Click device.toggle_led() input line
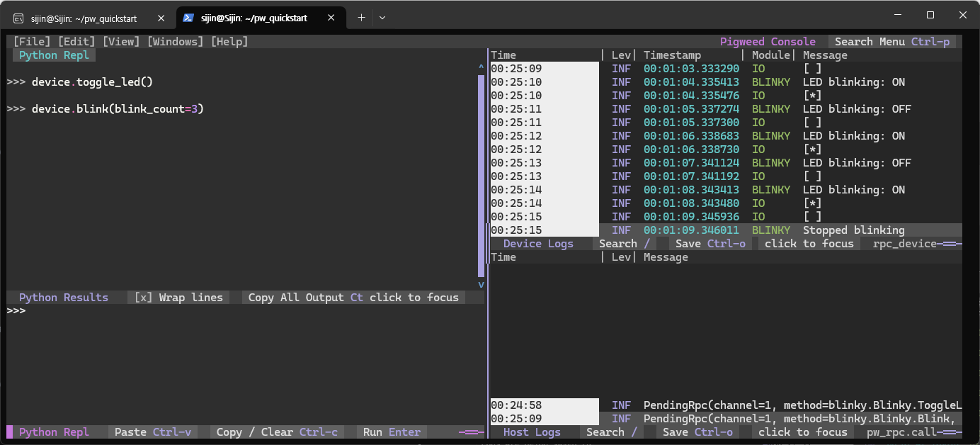Viewport: 980px width, 445px height. tap(92, 82)
